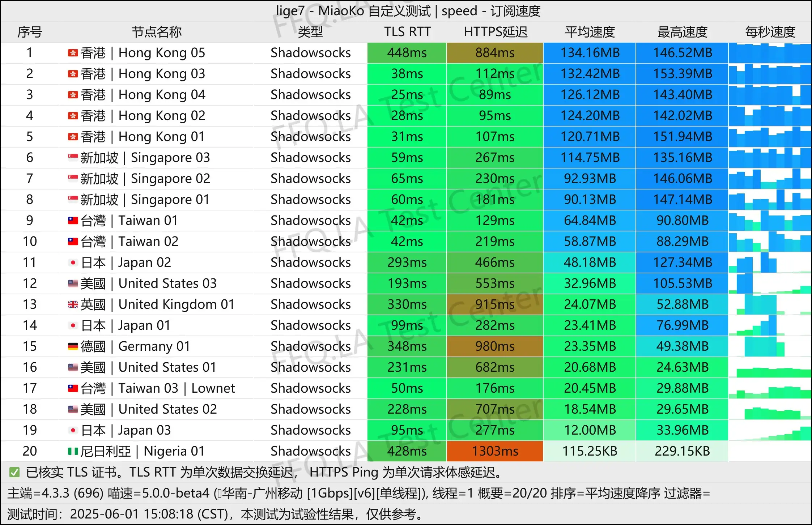Click the Hong Kong 03 flag icon
Screen dimensions: 812x525
(73, 74)
